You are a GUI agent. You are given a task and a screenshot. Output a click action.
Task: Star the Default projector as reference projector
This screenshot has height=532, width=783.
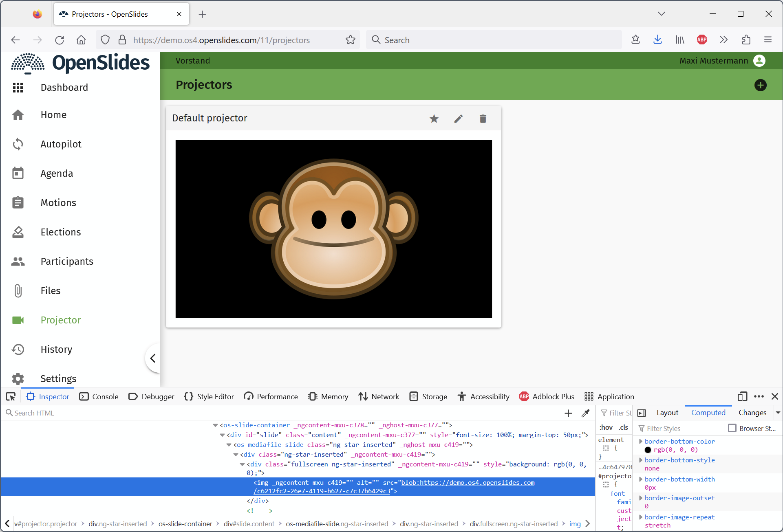point(434,119)
